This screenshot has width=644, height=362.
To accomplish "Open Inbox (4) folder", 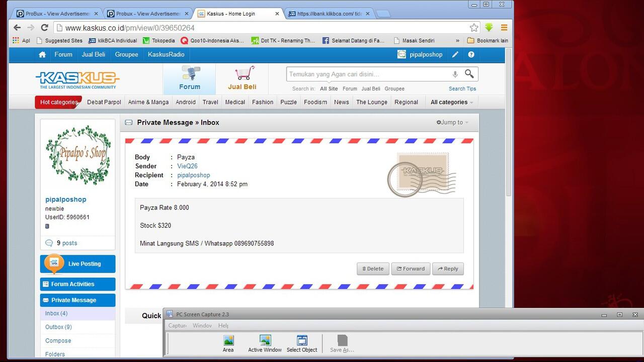I will click(56, 314).
